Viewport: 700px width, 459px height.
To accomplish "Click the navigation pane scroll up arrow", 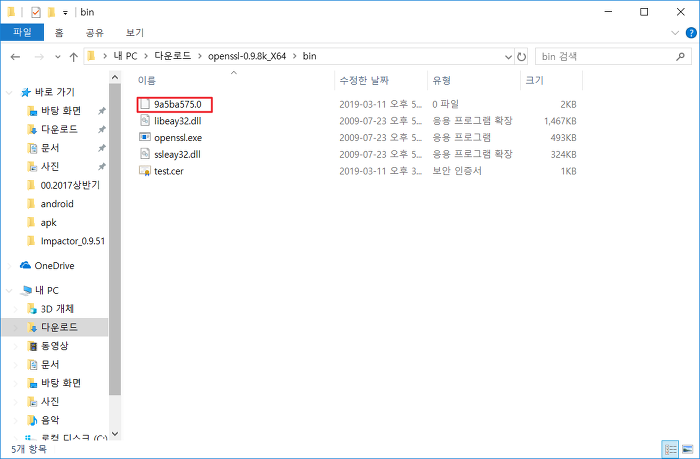I will point(115,77).
